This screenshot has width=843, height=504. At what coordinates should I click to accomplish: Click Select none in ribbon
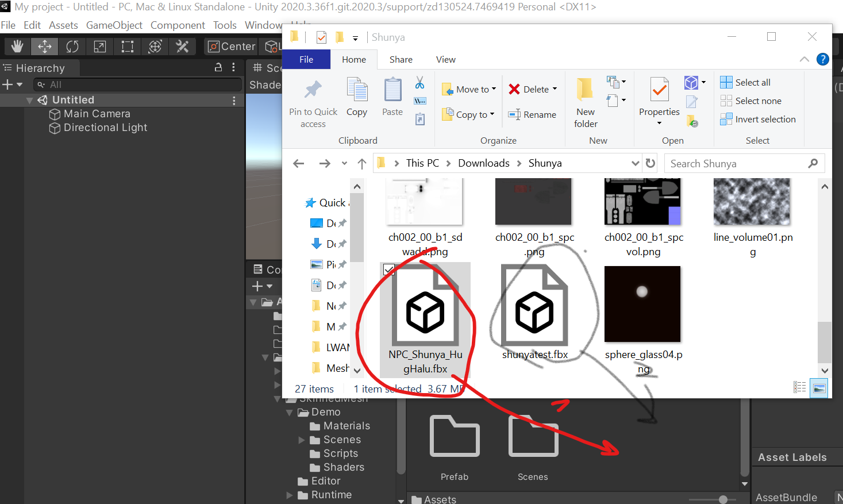tap(750, 101)
